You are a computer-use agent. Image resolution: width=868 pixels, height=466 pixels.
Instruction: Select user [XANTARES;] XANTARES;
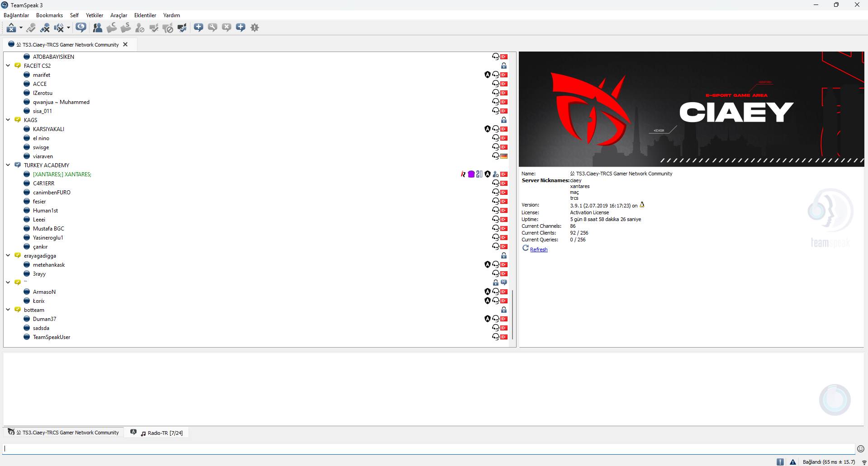click(62, 174)
